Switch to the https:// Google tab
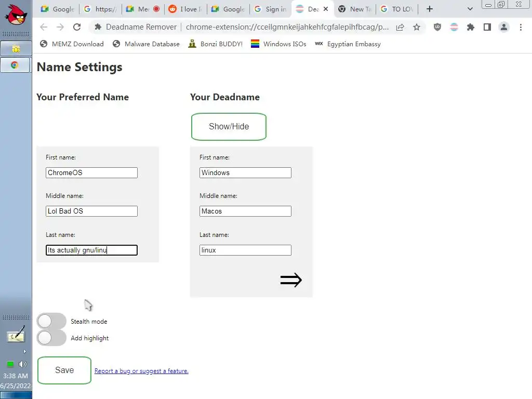The image size is (532, 399). (x=100, y=9)
